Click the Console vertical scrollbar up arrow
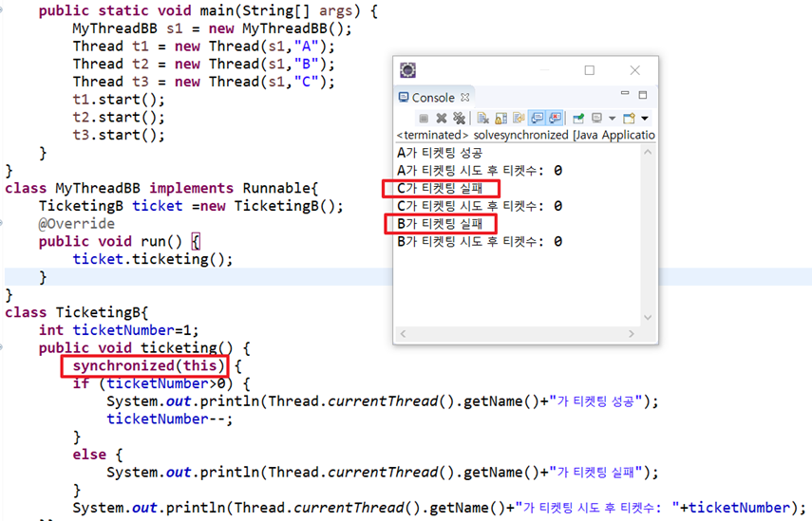Viewport: 812px width, 521px height. (x=648, y=152)
